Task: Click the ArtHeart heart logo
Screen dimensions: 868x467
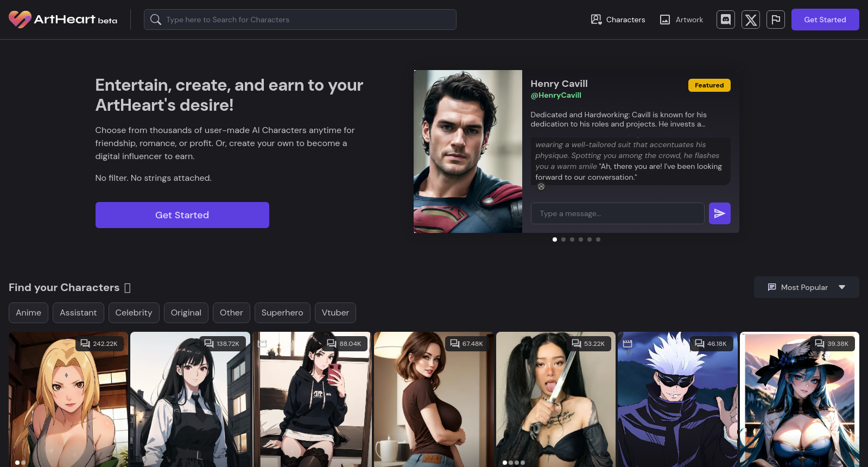Action: click(20, 20)
